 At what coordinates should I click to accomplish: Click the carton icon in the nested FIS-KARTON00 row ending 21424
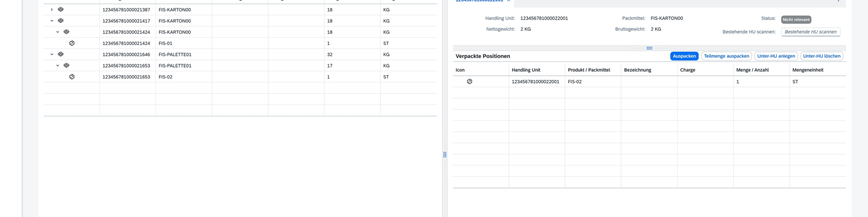click(x=66, y=32)
